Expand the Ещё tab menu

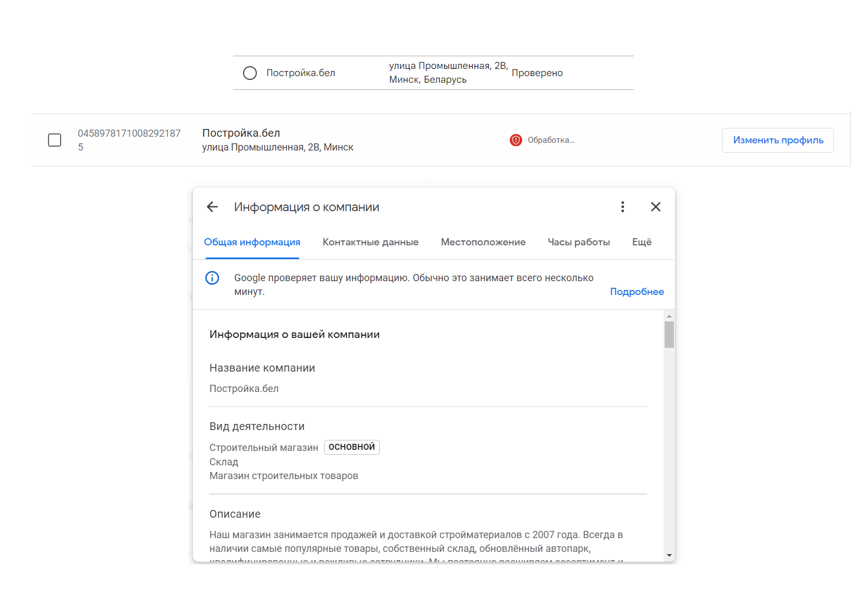tap(642, 242)
